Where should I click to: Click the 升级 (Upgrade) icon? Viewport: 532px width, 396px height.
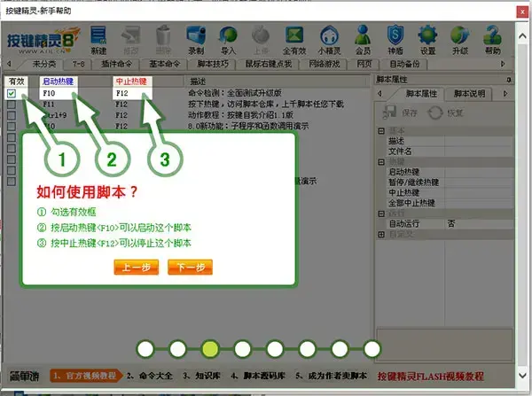point(460,40)
